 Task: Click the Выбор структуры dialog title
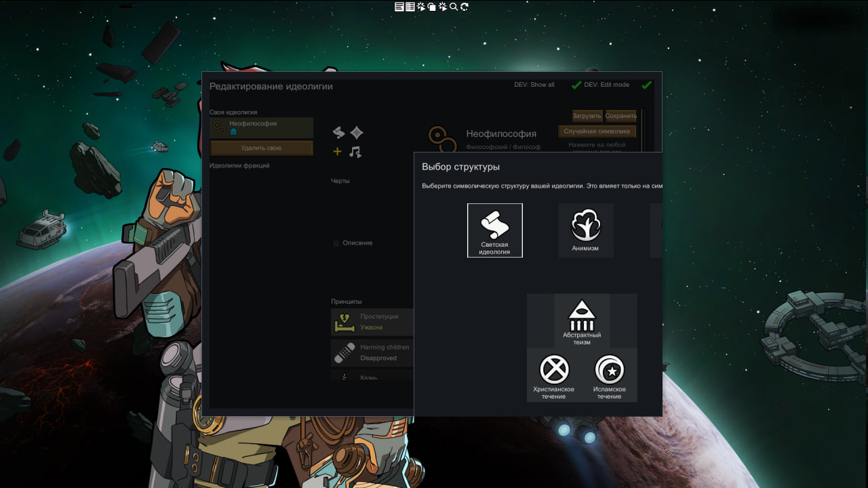461,167
